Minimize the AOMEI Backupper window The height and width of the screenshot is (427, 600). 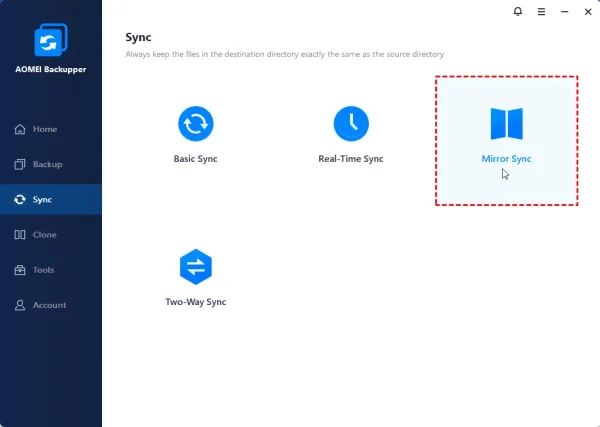point(565,12)
